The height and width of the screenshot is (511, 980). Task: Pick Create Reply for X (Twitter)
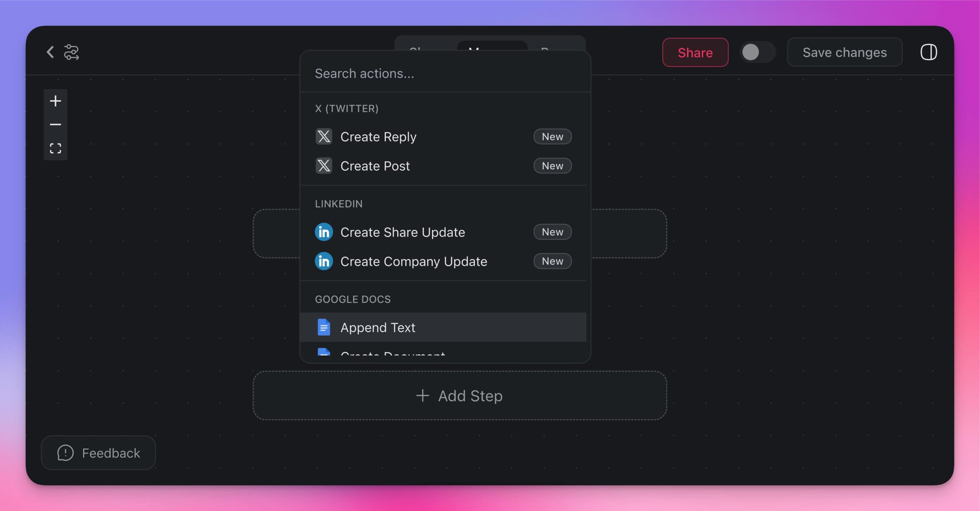tap(378, 137)
